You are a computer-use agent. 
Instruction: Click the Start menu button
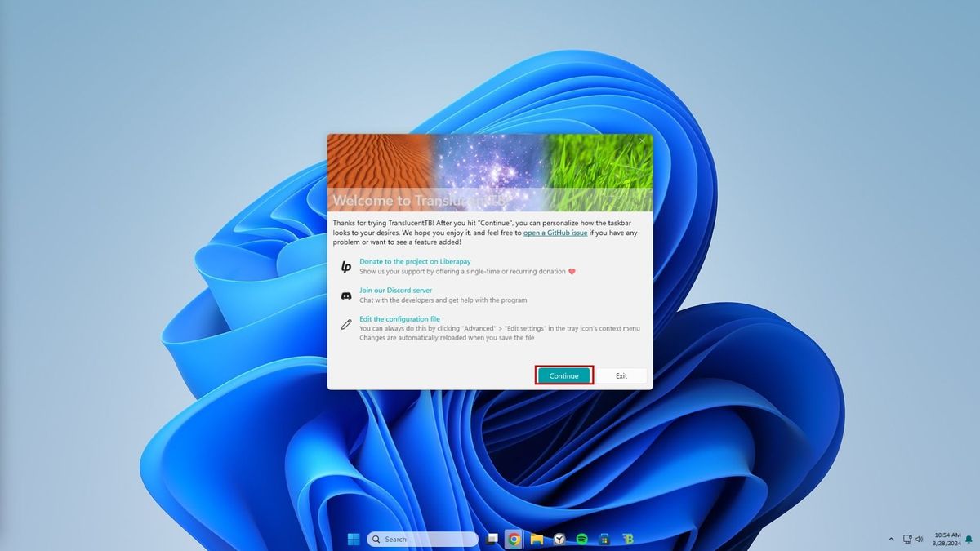click(353, 539)
